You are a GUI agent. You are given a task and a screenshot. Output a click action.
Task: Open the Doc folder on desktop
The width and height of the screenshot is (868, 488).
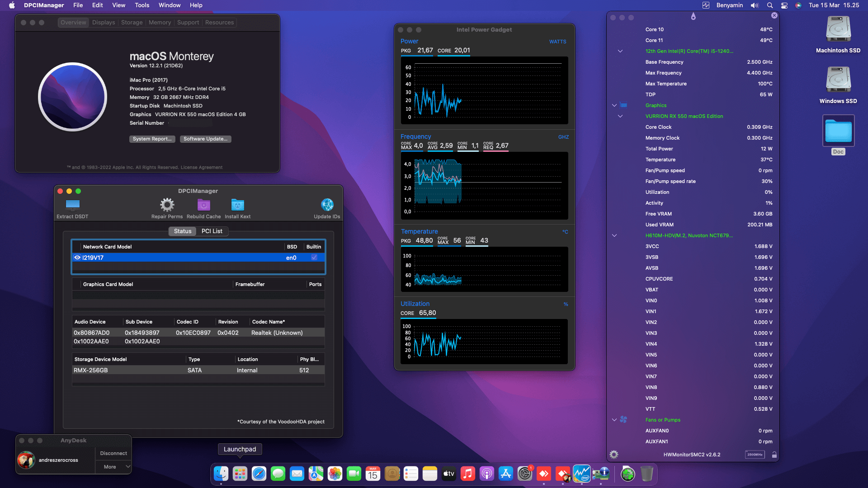[x=838, y=131]
